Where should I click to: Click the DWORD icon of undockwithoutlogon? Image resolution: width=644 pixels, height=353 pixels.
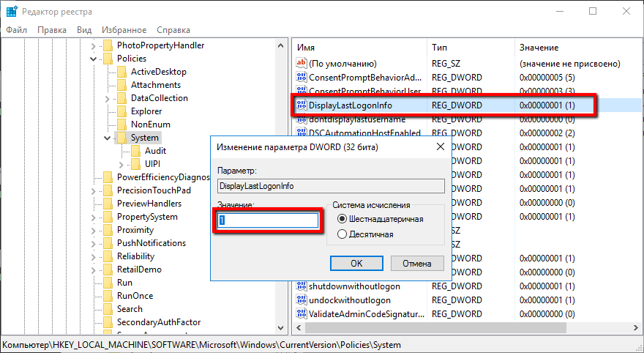[302, 300]
